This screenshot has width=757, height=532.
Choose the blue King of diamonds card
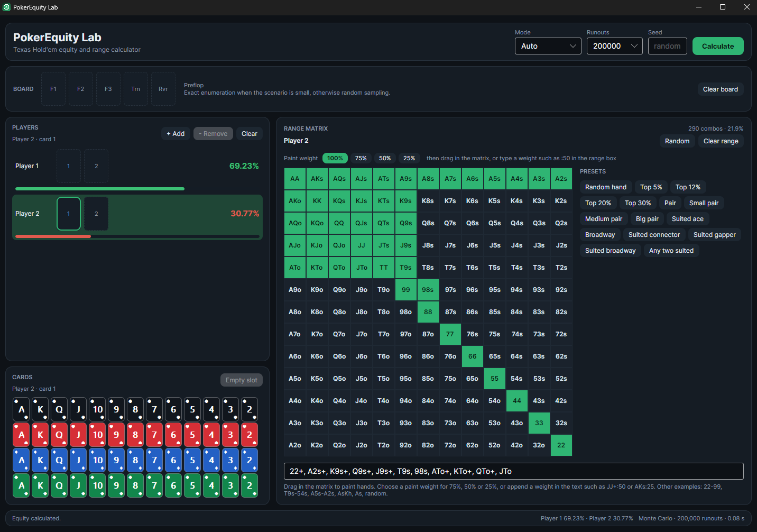40,460
